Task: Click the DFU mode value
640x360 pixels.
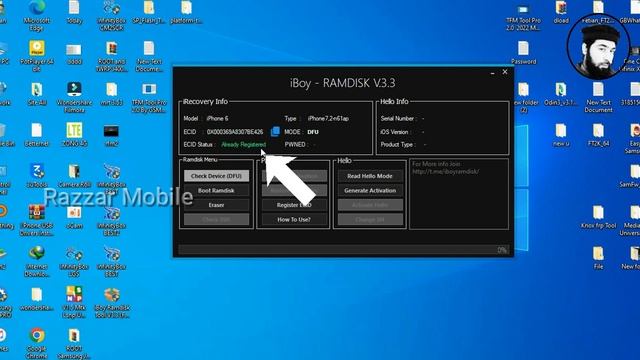Action: pos(313,132)
